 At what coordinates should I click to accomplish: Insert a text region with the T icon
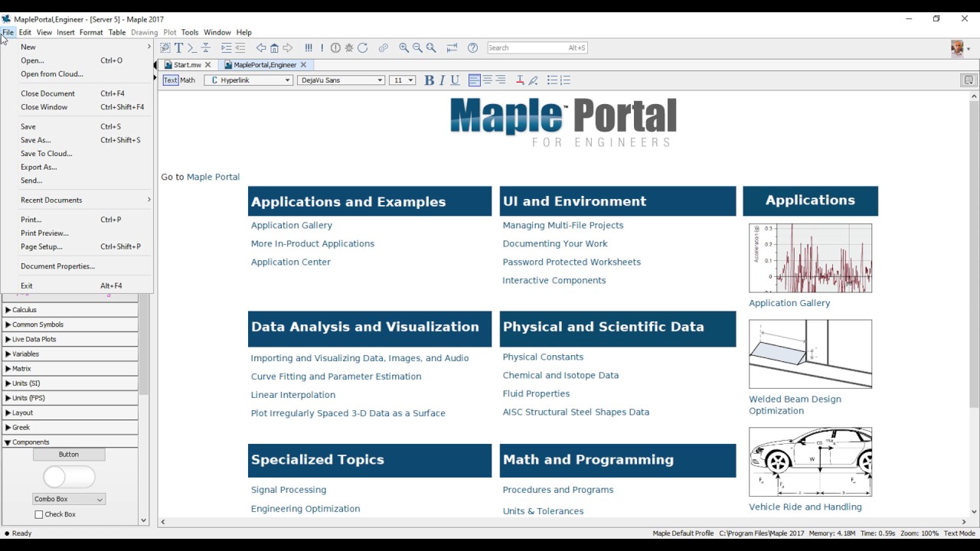(178, 47)
